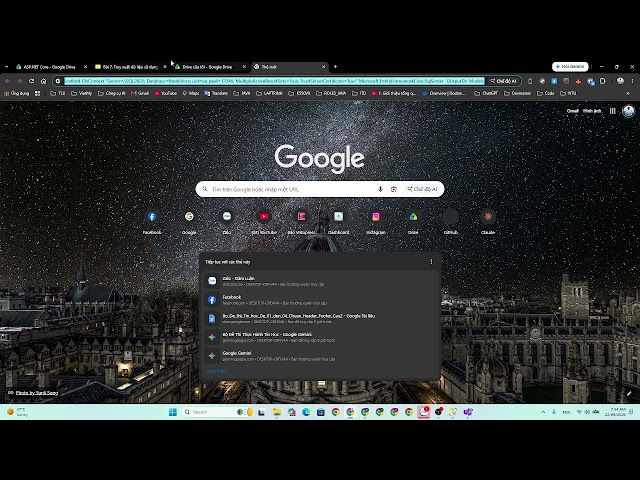Viewport: 640px width, 480px height.
Task: Start voice search with the microphone icon
Action: click(x=380, y=189)
